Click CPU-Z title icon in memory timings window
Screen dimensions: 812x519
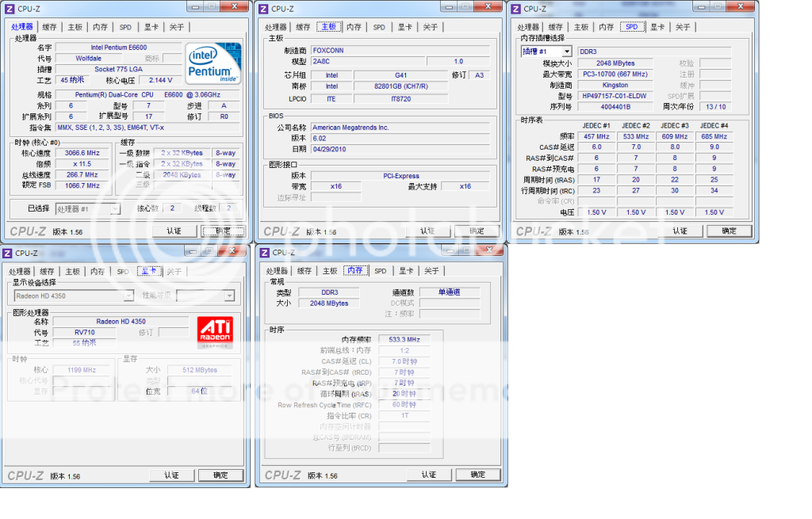[262, 253]
